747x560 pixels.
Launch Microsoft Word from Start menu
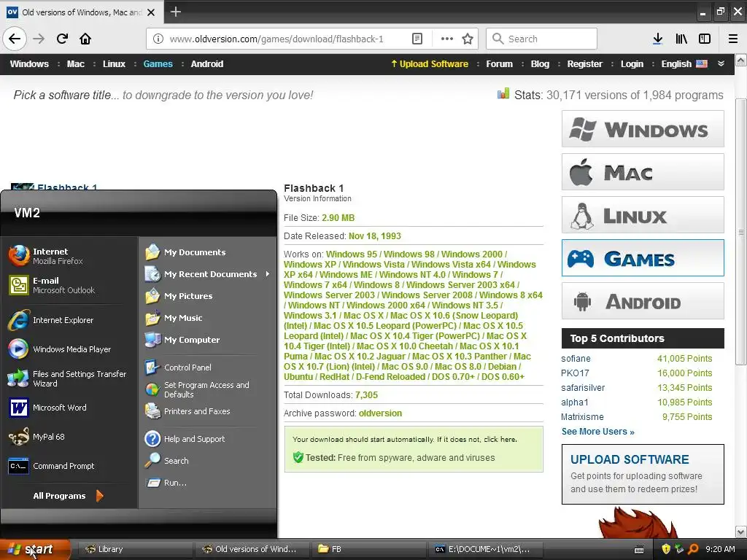point(69,408)
